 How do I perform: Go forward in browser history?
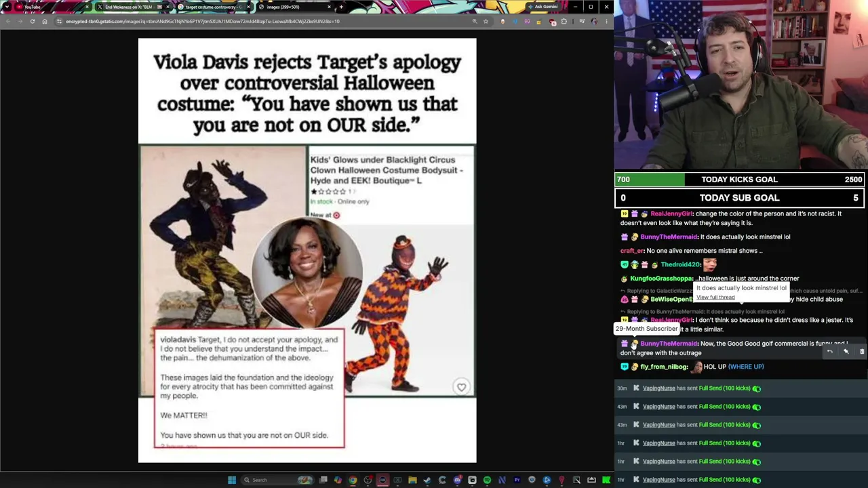click(x=20, y=21)
